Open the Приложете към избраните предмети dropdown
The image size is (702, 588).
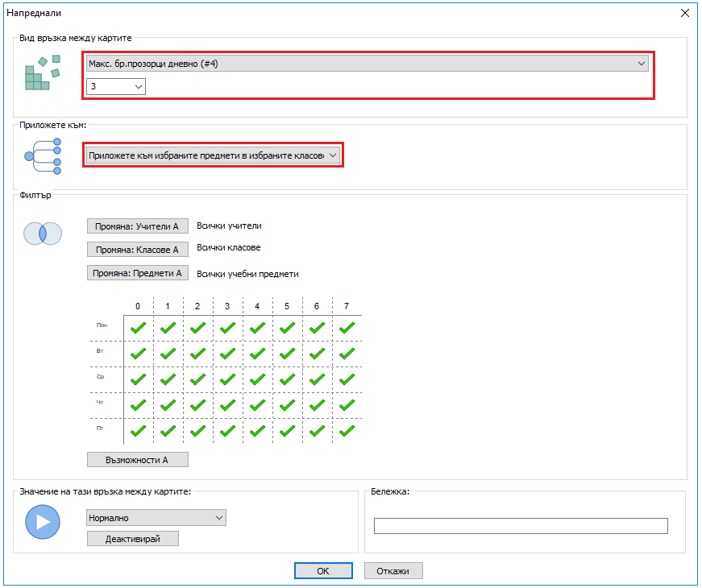point(213,155)
